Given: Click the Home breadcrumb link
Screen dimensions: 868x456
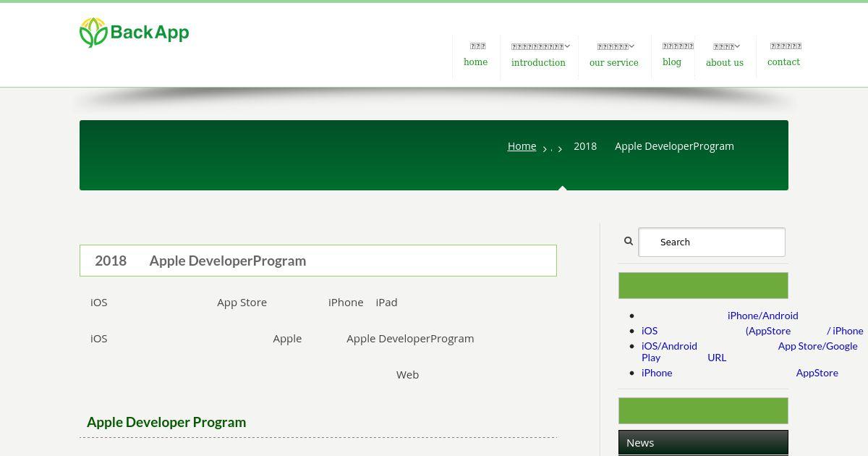Looking at the screenshot, I should (x=522, y=146).
